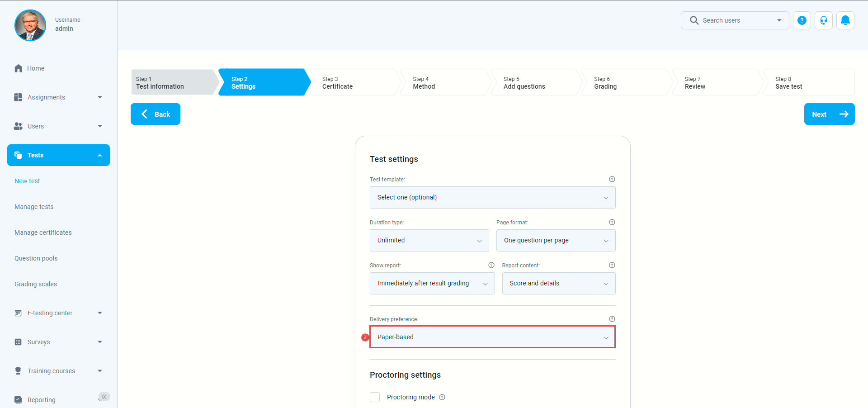This screenshot has width=868, height=408.
Task: Click the Home icon in sidebar
Action: 19,68
